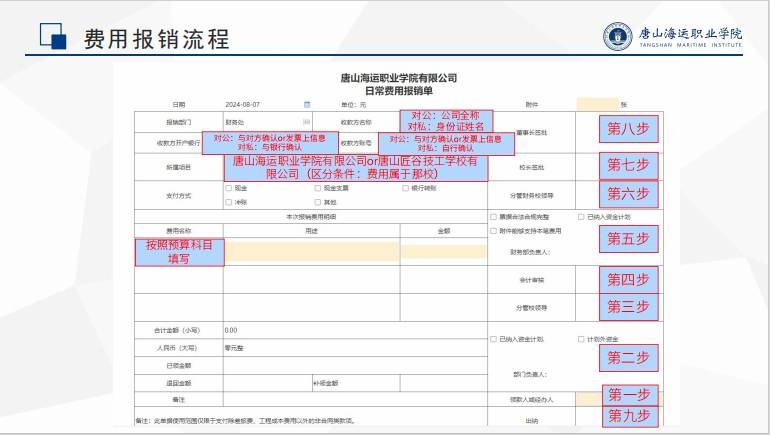Click the 分管财务校领导 label
The width and height of the screenshot is (770, 435).
click(x=531, y=196)
